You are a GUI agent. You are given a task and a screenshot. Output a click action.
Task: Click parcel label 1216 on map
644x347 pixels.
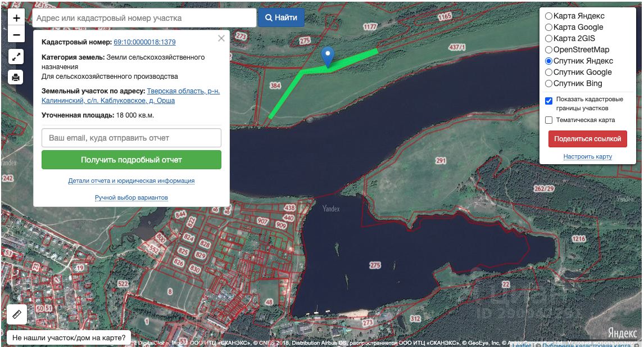(579, 238)
